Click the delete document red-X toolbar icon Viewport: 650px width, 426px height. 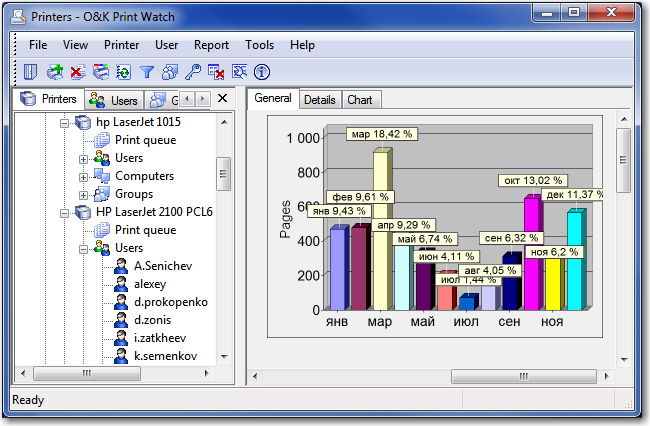[x=78, y=72]
